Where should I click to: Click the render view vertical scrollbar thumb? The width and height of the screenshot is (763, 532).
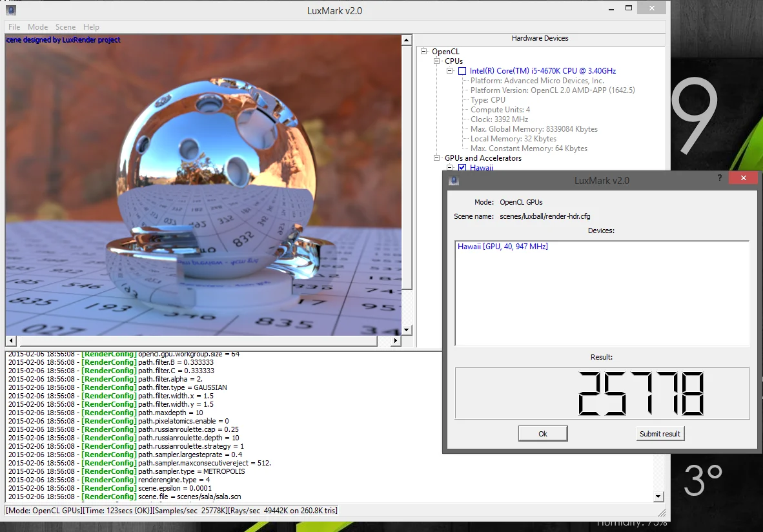click(407, 167)
